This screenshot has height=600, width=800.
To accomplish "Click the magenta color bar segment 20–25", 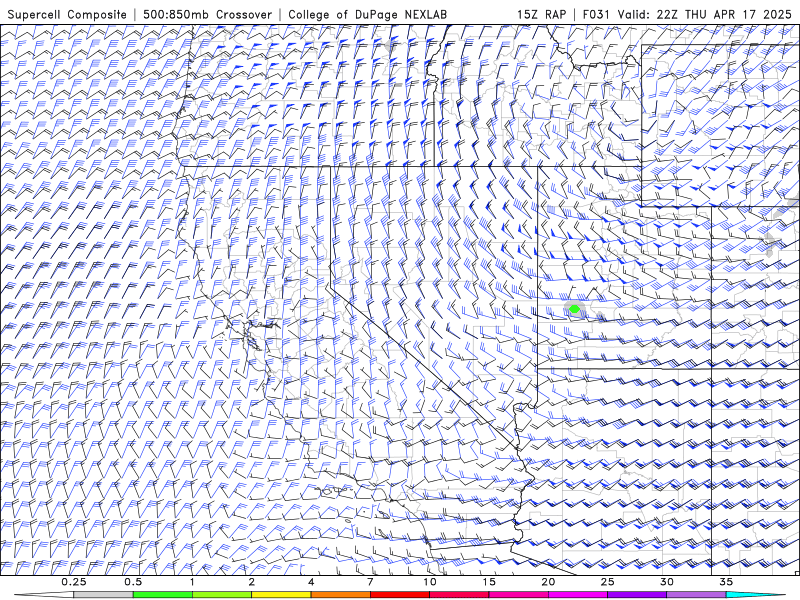I will tap(578, 595).
